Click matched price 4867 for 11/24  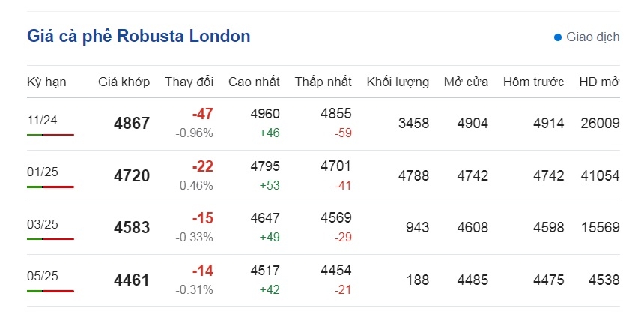(x=132, y=124)
